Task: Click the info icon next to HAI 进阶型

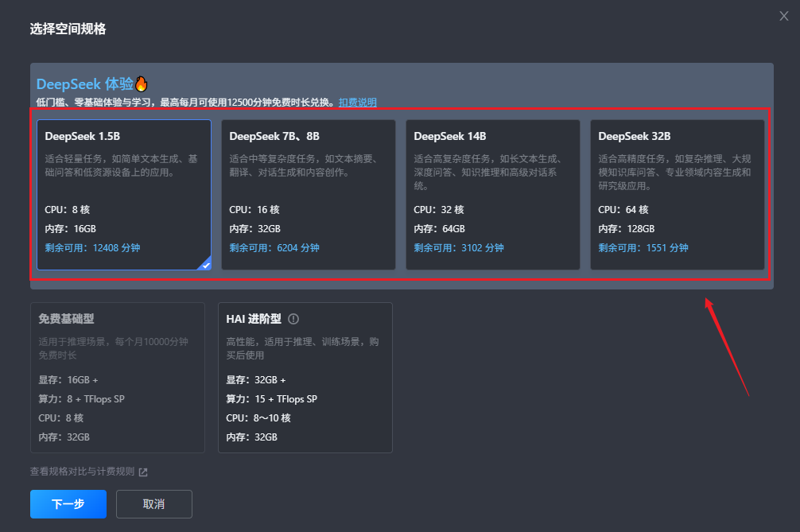Action: (x=293, y=319)
